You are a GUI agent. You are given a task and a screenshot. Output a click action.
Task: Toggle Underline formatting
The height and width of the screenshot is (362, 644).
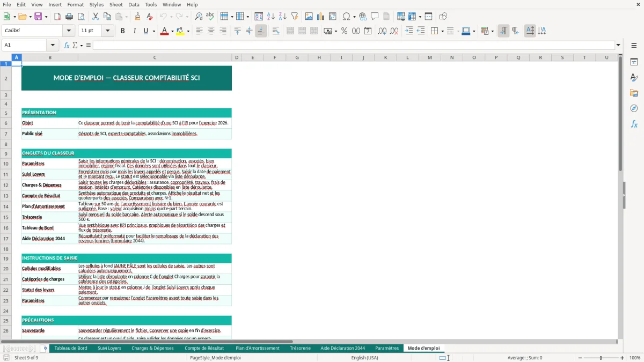point(145,31)
